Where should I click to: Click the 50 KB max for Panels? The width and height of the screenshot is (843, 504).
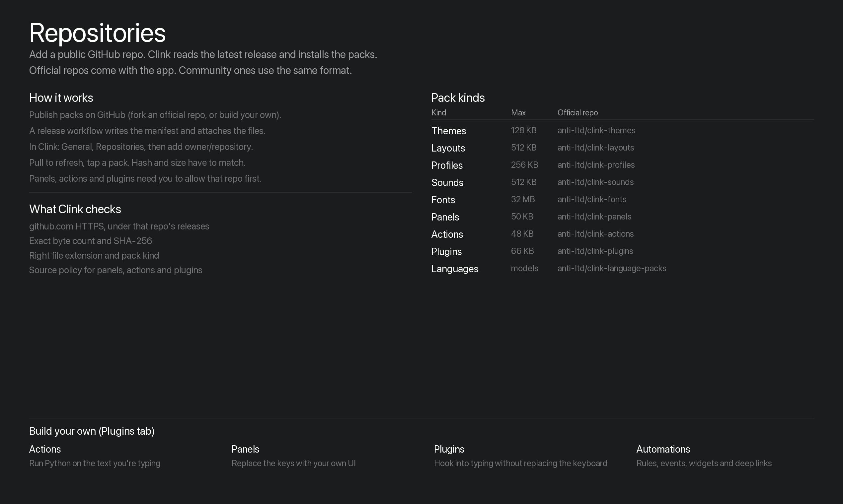click(522, 217)
